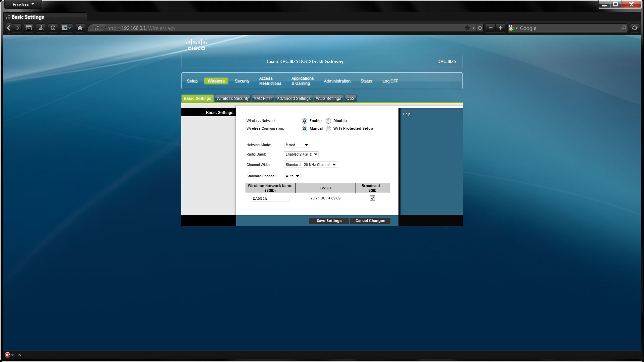The image size is (644, 362).
Task: Open Applications & Gaming section
Action: [x=303, y=81]
